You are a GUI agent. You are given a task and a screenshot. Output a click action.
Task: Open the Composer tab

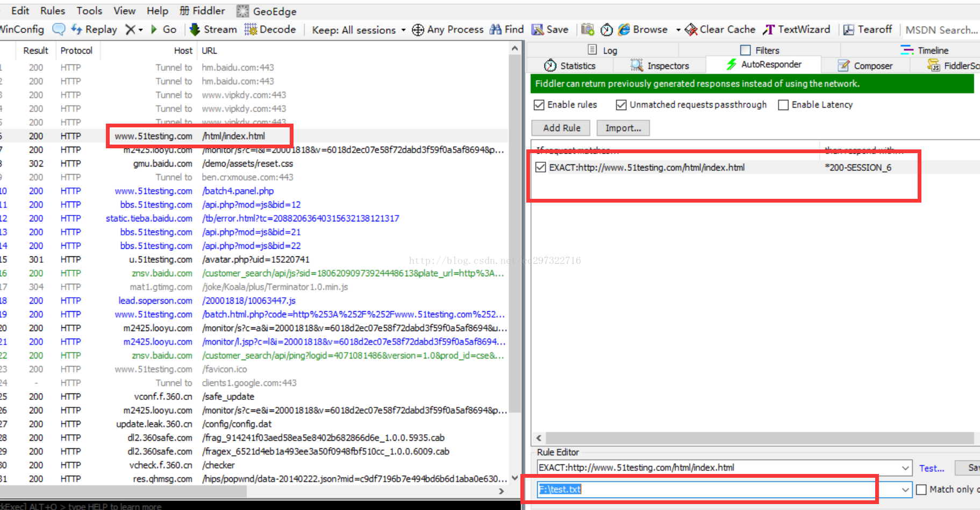point(865,66)
